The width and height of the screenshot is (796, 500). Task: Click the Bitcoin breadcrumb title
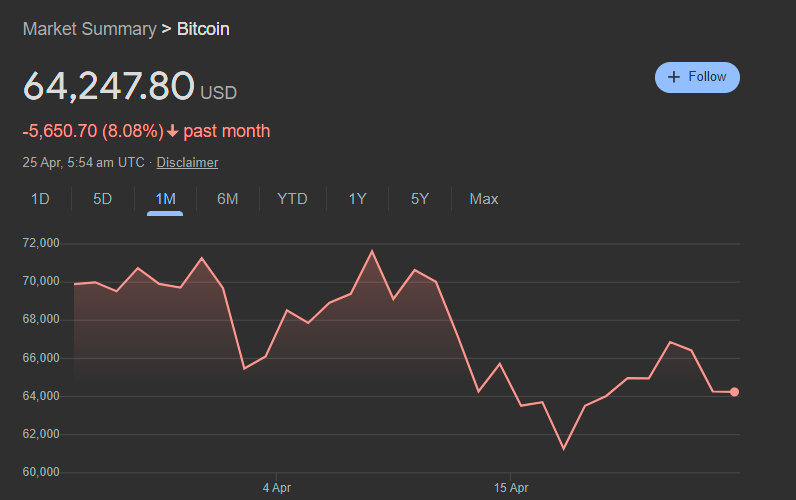tap(203, 29)
